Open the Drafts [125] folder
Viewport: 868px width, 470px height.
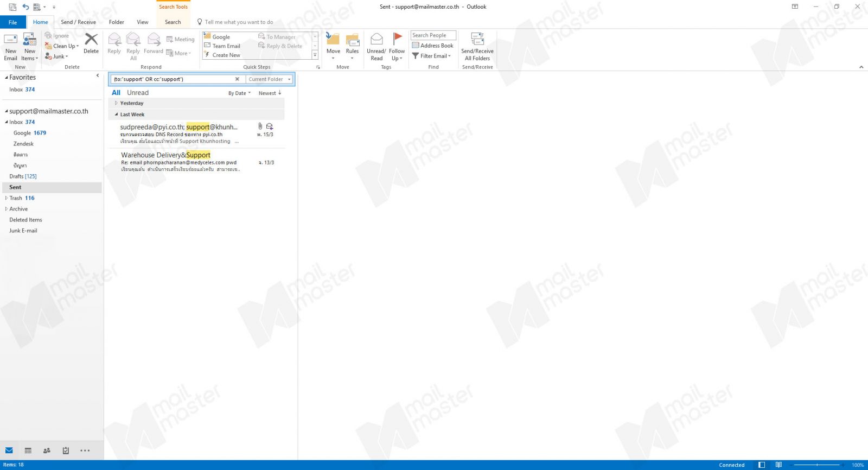(x=23, y=176)
